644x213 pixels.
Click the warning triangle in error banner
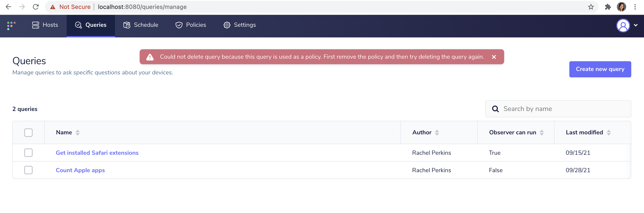pos(150,57)
